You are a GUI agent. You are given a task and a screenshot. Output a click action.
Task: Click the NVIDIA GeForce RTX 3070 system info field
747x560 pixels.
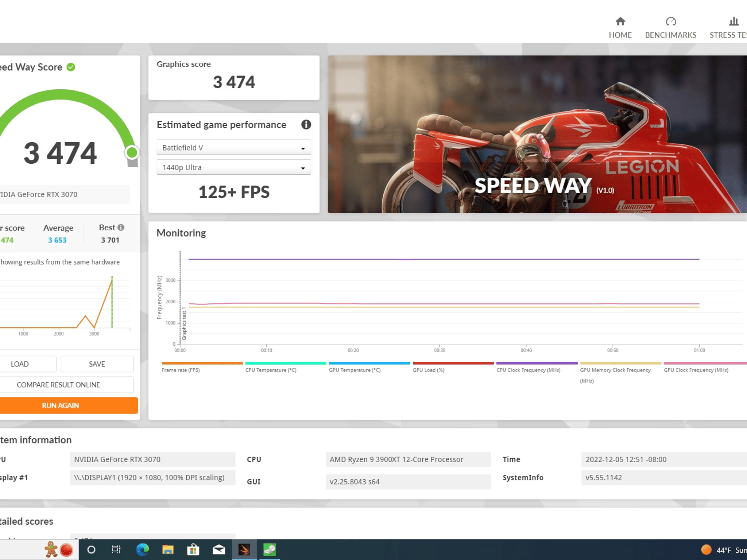tap(152, 459)
